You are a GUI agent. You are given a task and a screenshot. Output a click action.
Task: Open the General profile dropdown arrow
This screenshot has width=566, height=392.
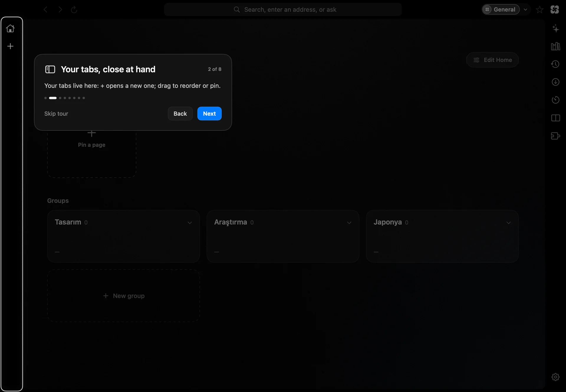(525, 10)
